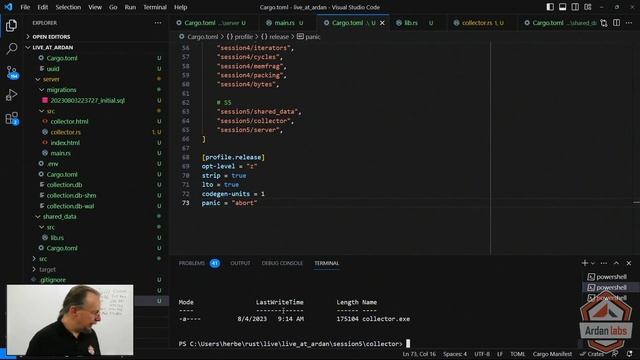
Task: Open the Explorer view in activity bar
Action: coord(11,25)
